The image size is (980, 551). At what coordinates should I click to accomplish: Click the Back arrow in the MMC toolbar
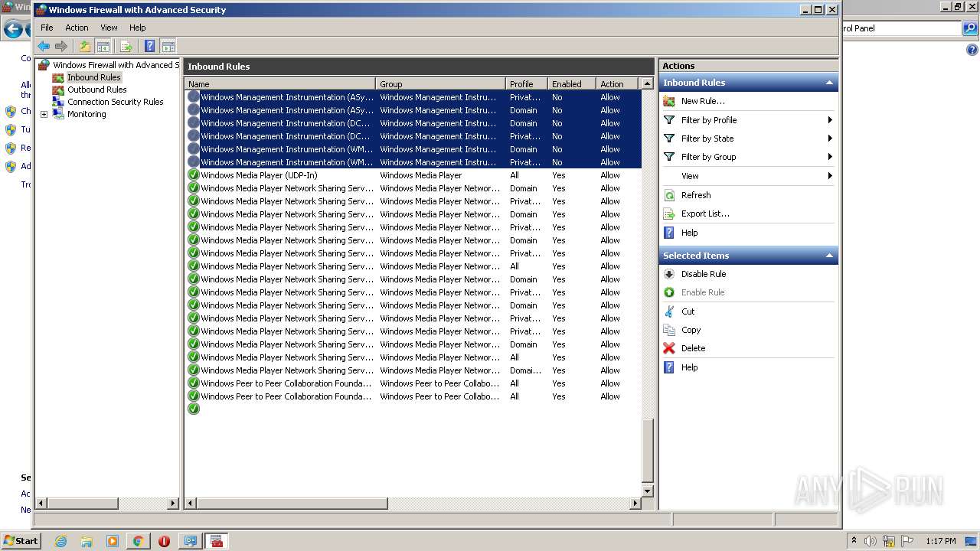pyautogui.click(x=44, y=46)
